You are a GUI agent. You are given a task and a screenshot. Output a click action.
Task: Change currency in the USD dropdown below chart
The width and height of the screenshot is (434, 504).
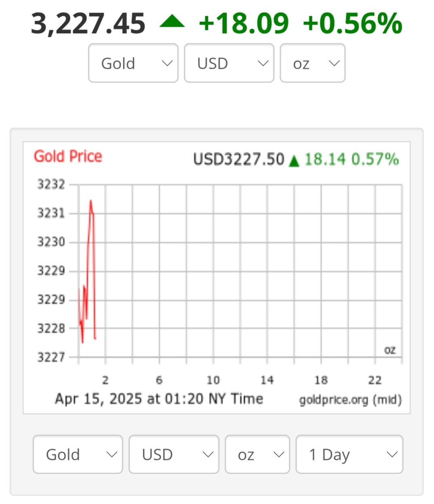[x=174, y=454]
